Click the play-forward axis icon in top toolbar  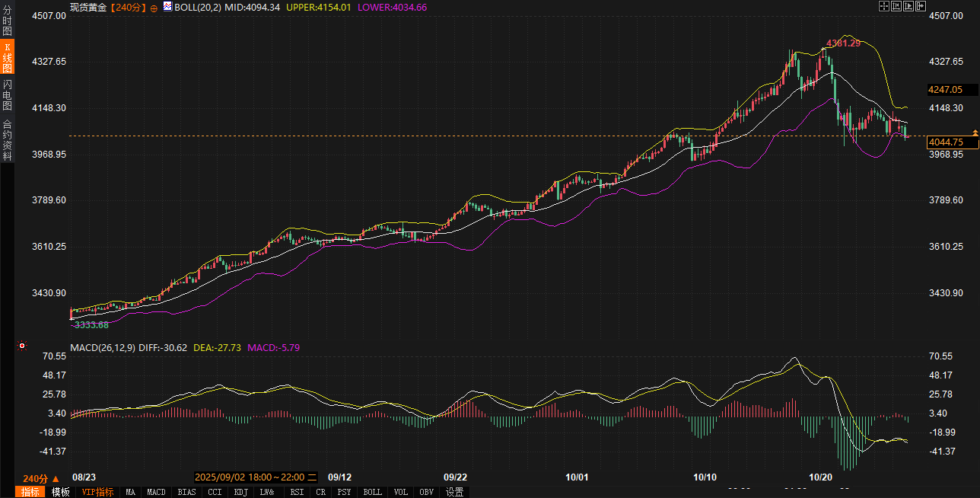point(908,6)
